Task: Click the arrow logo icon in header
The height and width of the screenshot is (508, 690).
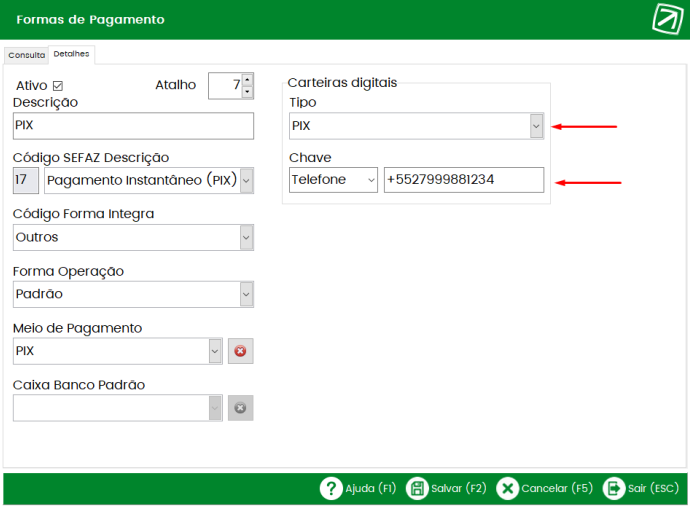Action: (668, 18)
